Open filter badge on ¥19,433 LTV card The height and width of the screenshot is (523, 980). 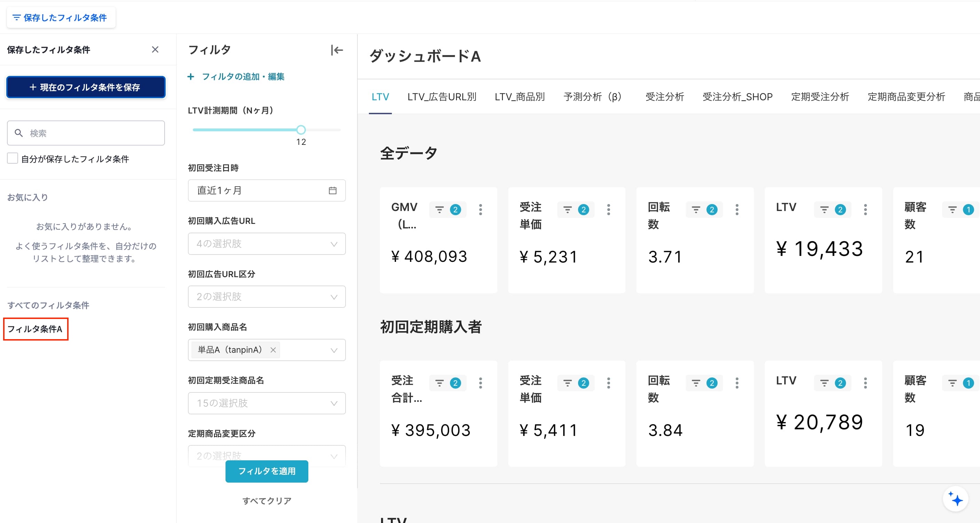(x=832, y=210)
